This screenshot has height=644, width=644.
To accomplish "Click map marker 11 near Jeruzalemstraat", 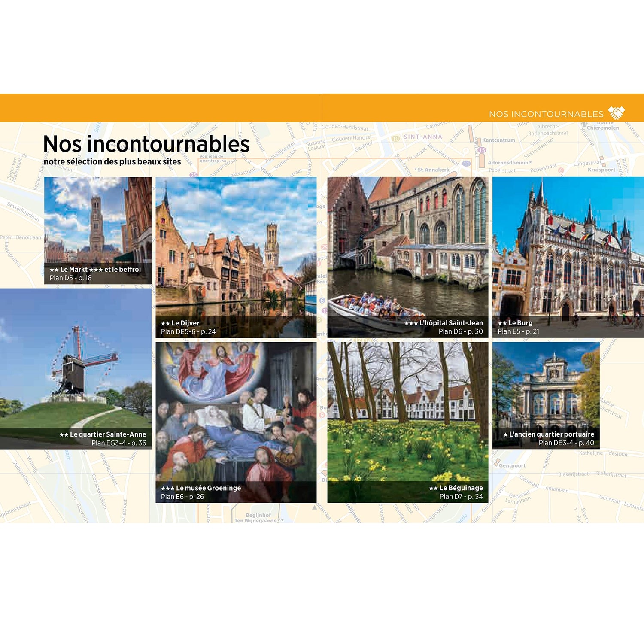I will (x=466, y=164).
